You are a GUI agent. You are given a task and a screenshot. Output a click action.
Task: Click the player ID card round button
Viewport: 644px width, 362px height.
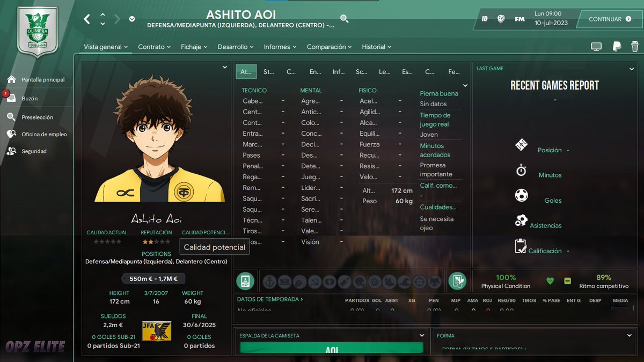pos(245,281)
